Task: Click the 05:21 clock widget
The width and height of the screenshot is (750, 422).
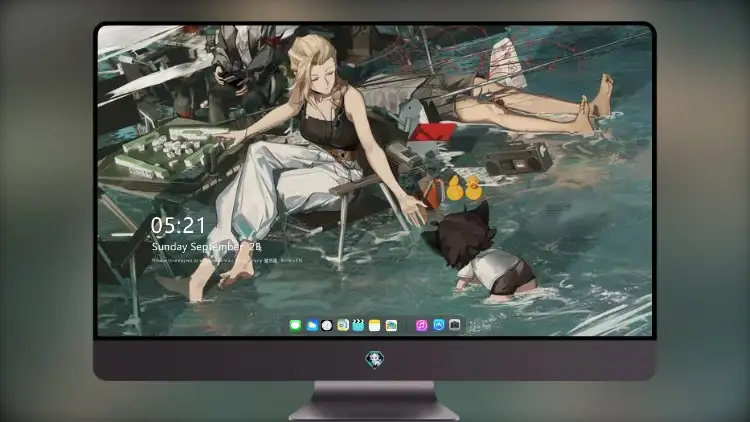Action: [178, 225]
